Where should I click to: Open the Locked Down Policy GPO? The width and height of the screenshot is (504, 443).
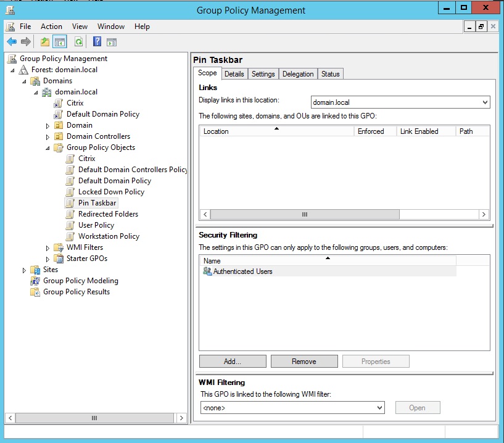111,192
